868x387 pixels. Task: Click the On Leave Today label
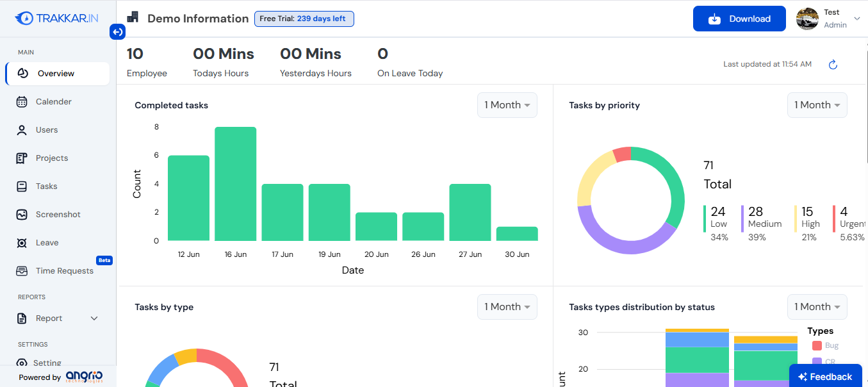(410, 74)
